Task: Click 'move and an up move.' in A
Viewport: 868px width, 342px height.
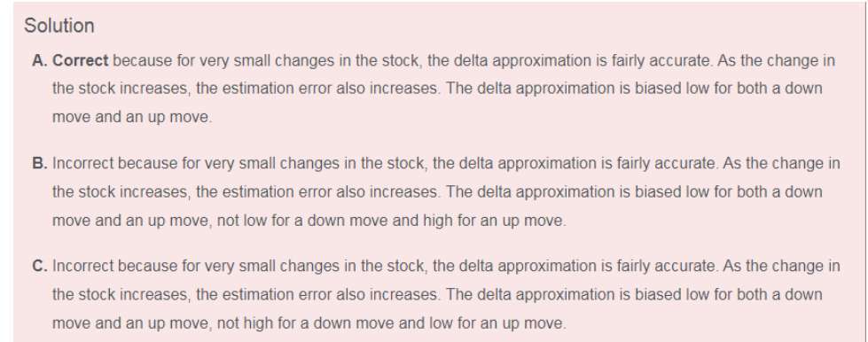Action: 132,118
